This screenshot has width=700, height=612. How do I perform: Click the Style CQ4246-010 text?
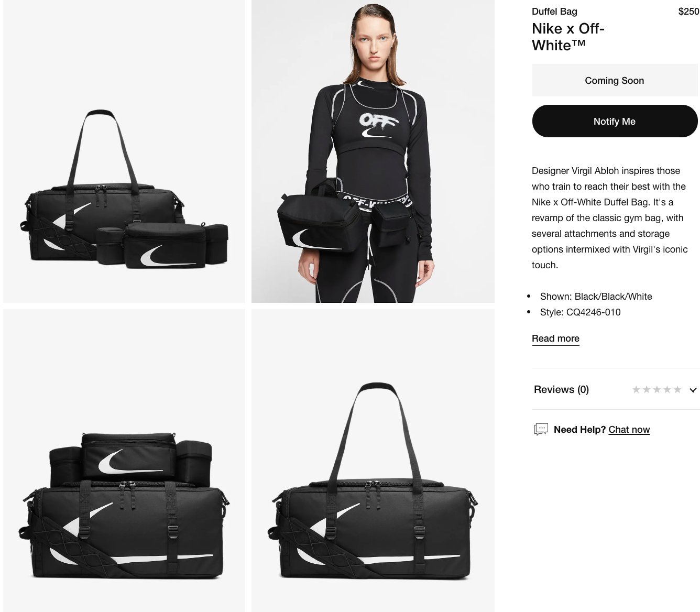tap(580, 312)
